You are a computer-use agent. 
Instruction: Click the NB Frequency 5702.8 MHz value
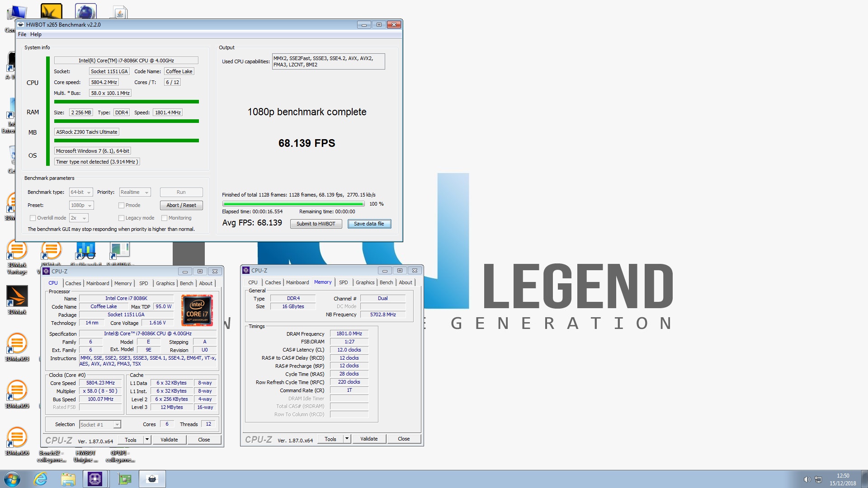[x=382, y=314]
